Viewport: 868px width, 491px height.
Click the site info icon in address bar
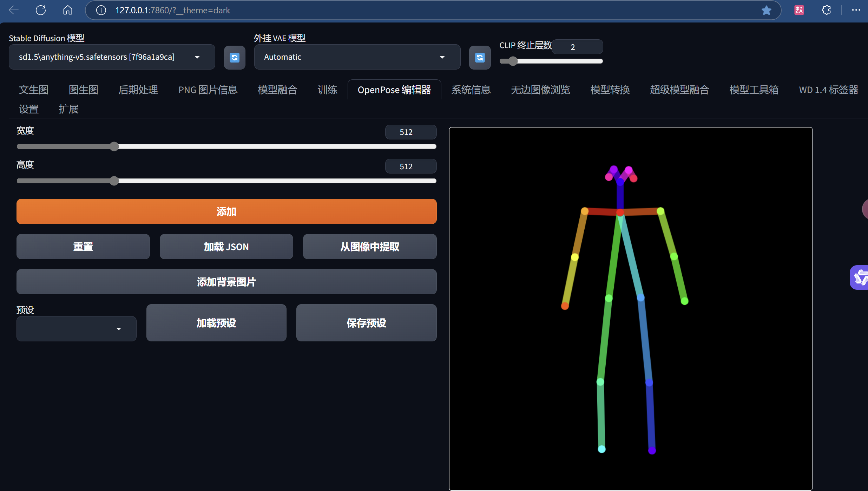click(x=101, y=10)
